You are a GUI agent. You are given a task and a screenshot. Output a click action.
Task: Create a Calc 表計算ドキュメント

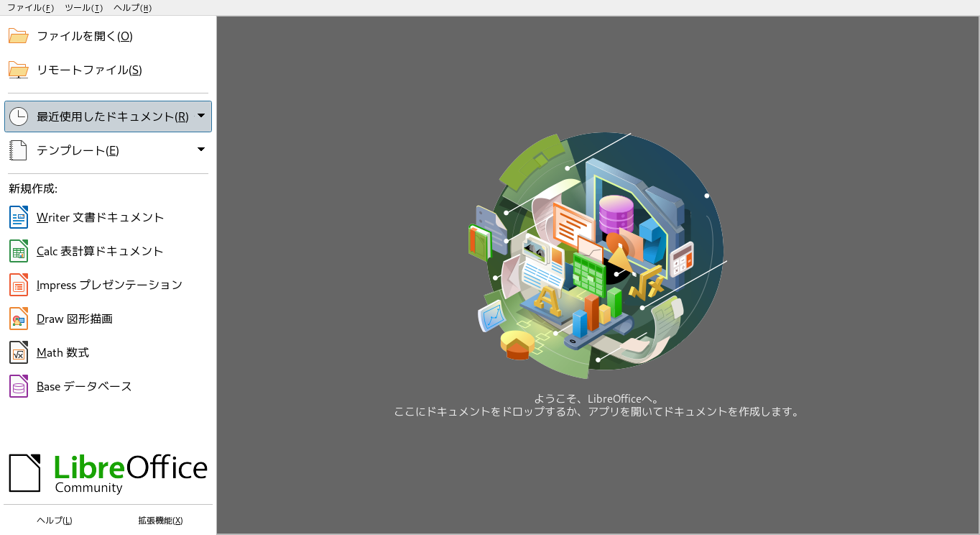tap(108, 251)
